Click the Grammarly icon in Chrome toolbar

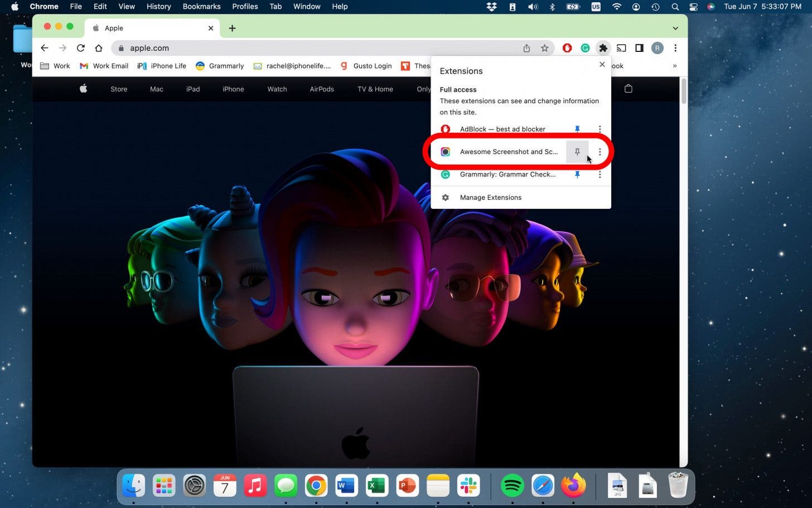tap(585, 48)
